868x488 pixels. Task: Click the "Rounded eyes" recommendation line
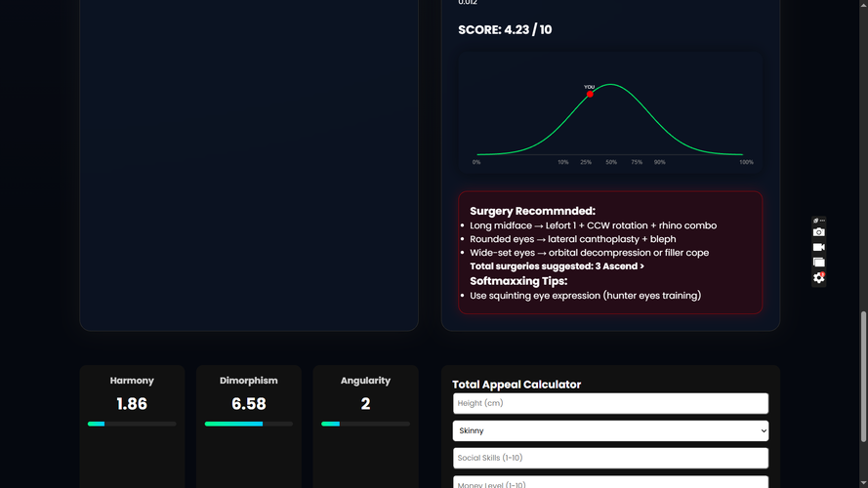click(572, 239)
